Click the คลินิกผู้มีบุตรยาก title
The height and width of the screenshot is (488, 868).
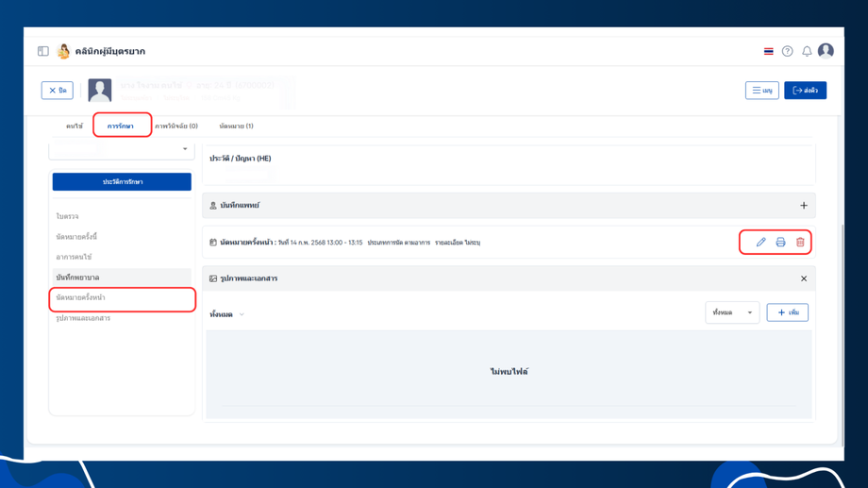(110, 51)
